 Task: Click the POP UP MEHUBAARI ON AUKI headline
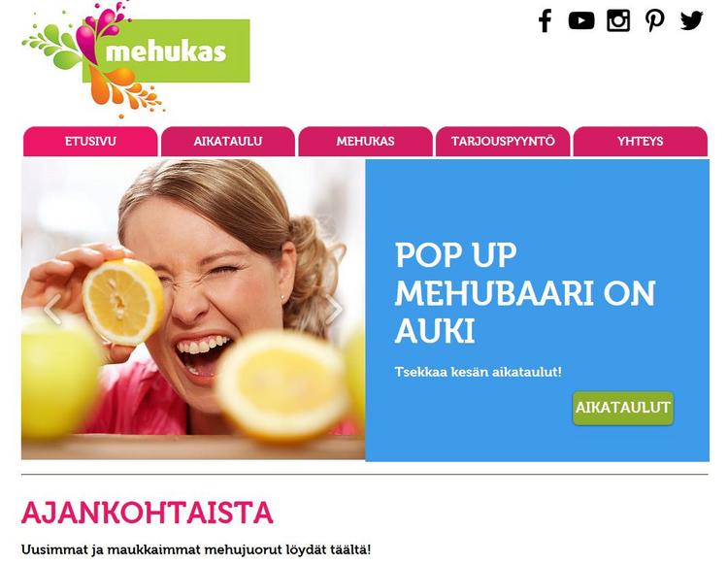[x=525, y=293]
